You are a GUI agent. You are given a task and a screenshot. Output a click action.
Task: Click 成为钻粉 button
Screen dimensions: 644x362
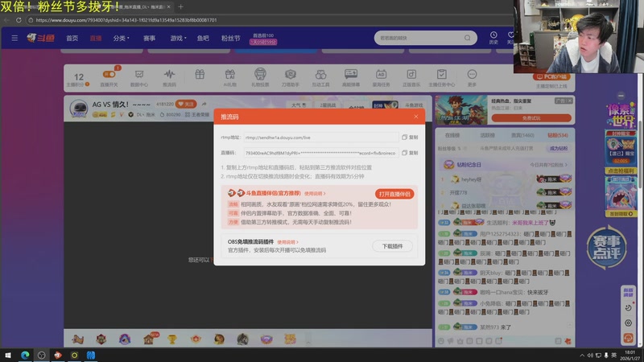click(x=559, y=148)
